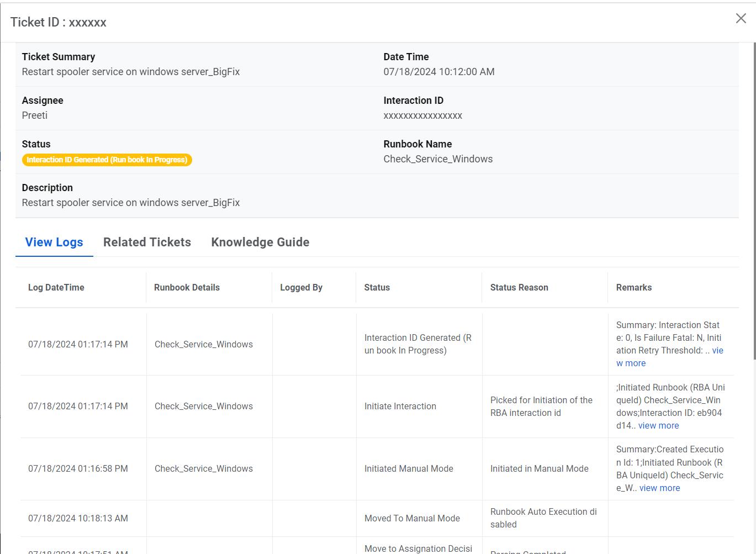Click the Status Reason column header
This screenshot has height=554, width=756.
point(519,288)
